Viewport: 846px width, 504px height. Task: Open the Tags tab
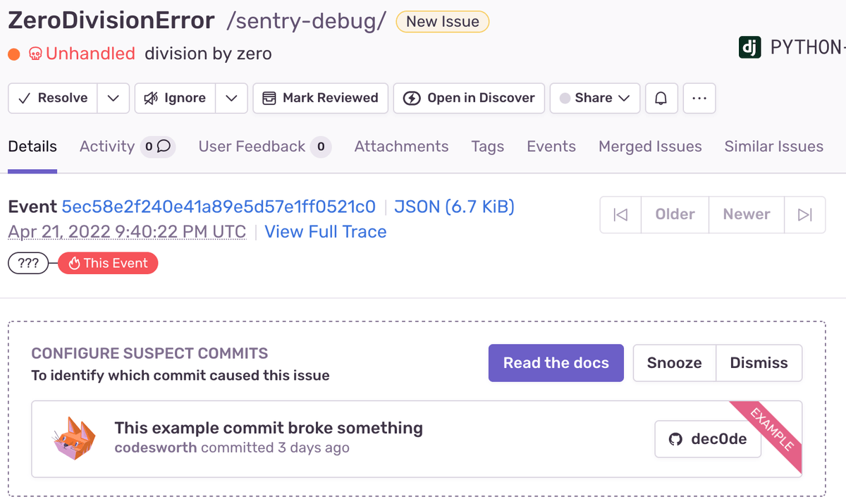tap(487, 147)
